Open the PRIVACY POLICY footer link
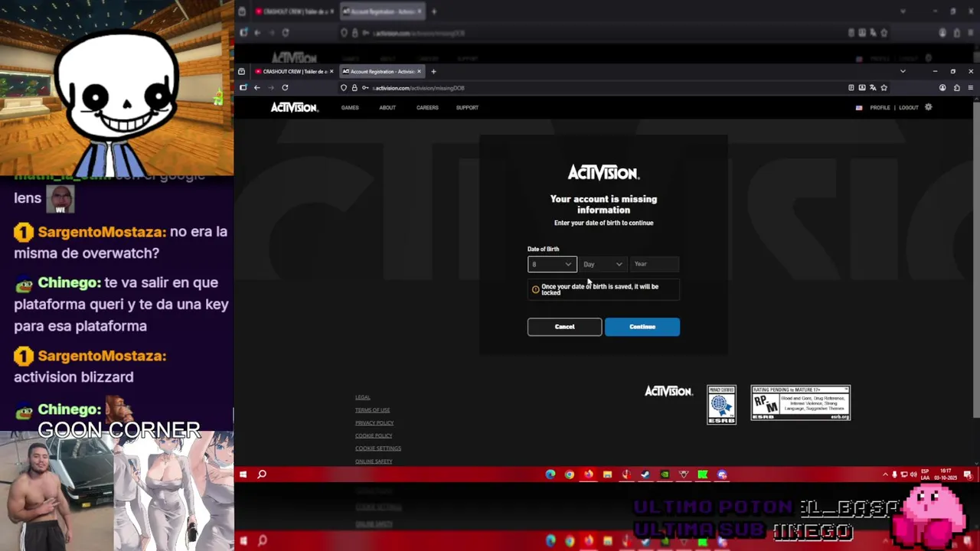 pos(374,423)
